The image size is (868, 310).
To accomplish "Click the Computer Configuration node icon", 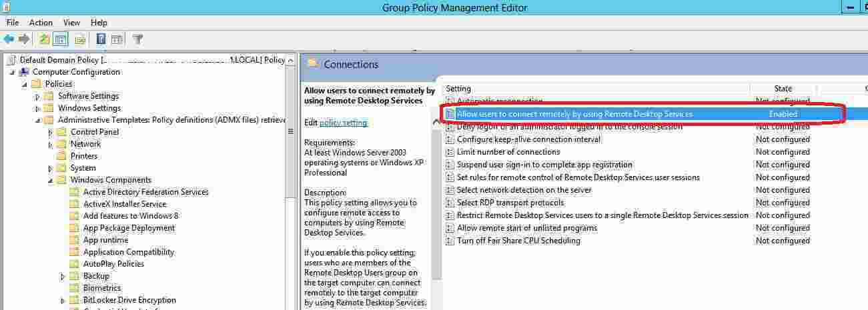I will [x=24, y=72].
